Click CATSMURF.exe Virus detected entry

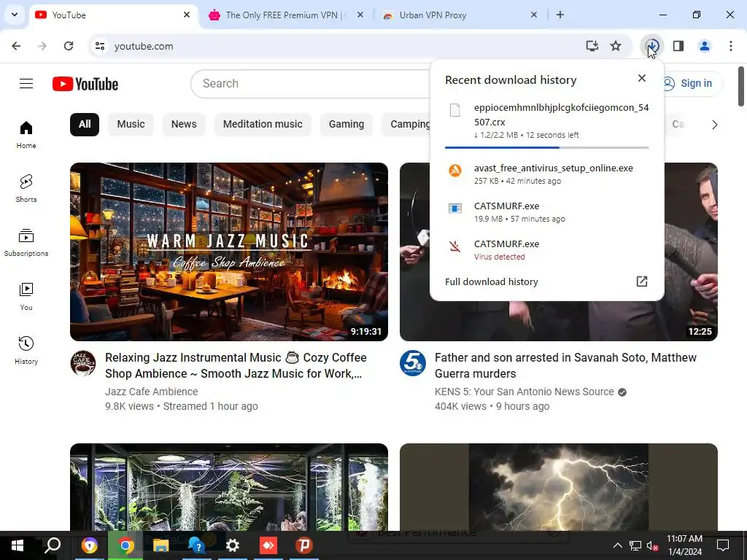(546, 249)
